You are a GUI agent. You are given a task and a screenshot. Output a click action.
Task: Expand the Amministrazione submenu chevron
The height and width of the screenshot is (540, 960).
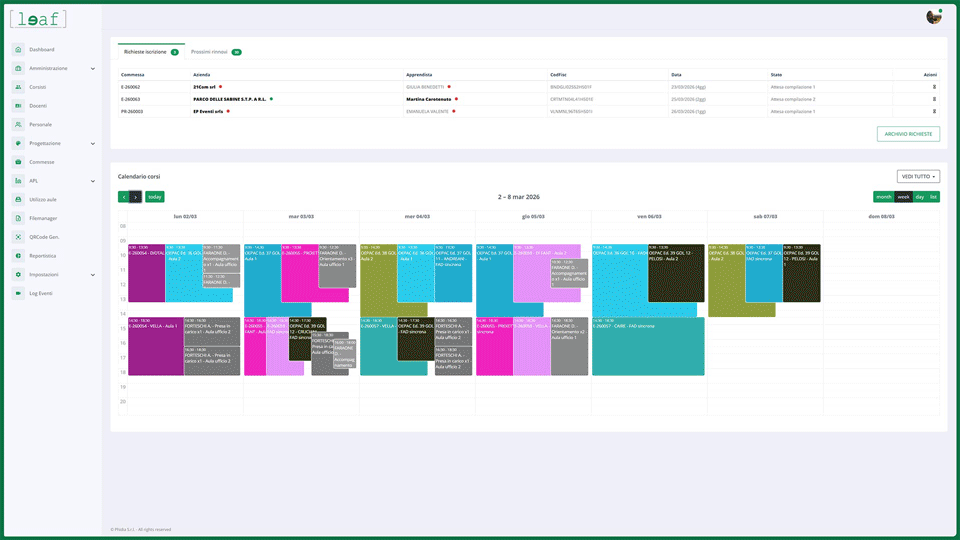(92, 69)
